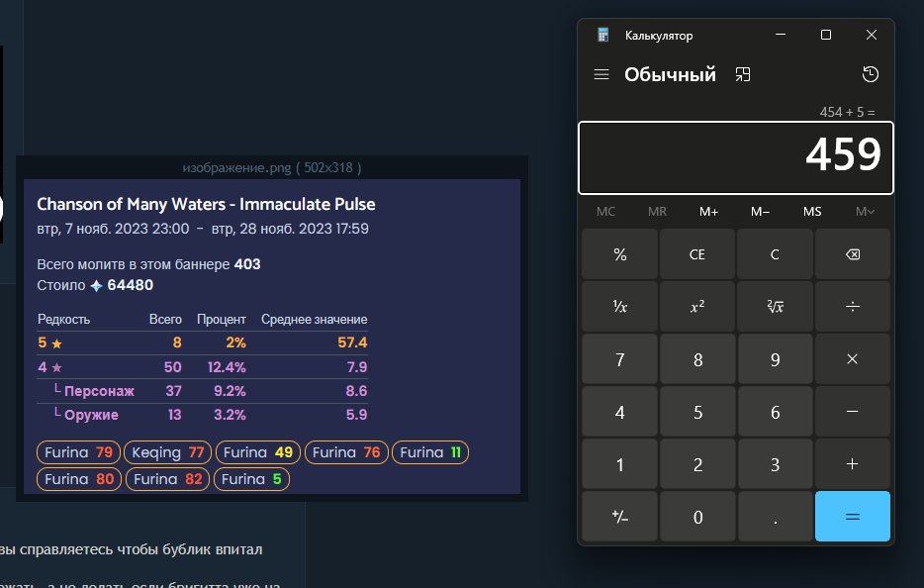The height and width of the screenshot is (588, 924).
Task: Click the banner statistics image thumbnail title
Action: pos(206,204)
